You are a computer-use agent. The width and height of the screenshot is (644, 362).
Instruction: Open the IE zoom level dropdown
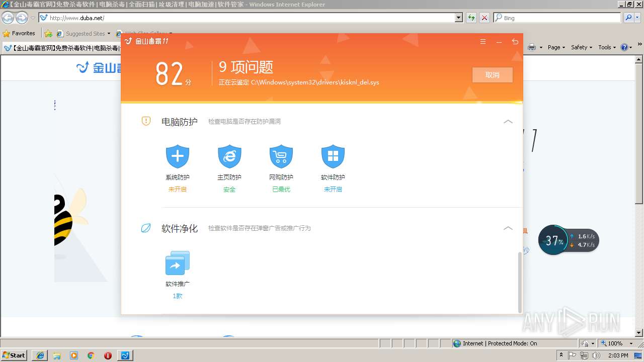pyautogui.click(x=631, y=343)
